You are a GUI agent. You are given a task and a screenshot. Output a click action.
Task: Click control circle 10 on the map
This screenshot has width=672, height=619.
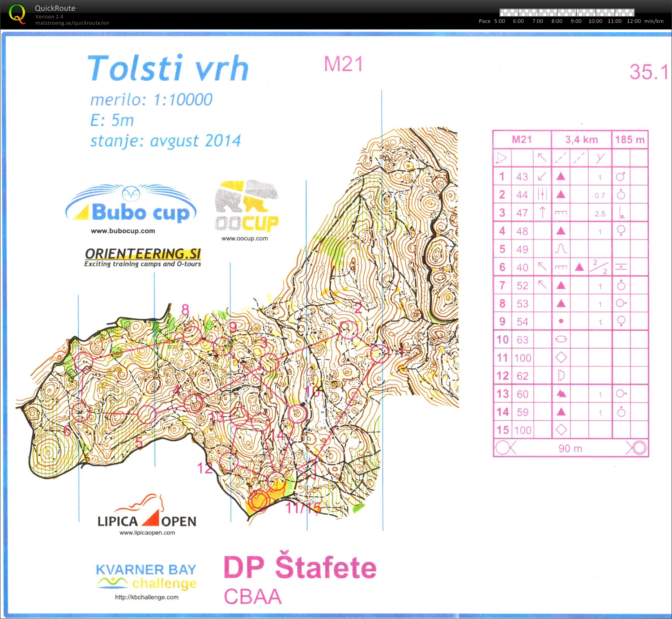(297, 414)
